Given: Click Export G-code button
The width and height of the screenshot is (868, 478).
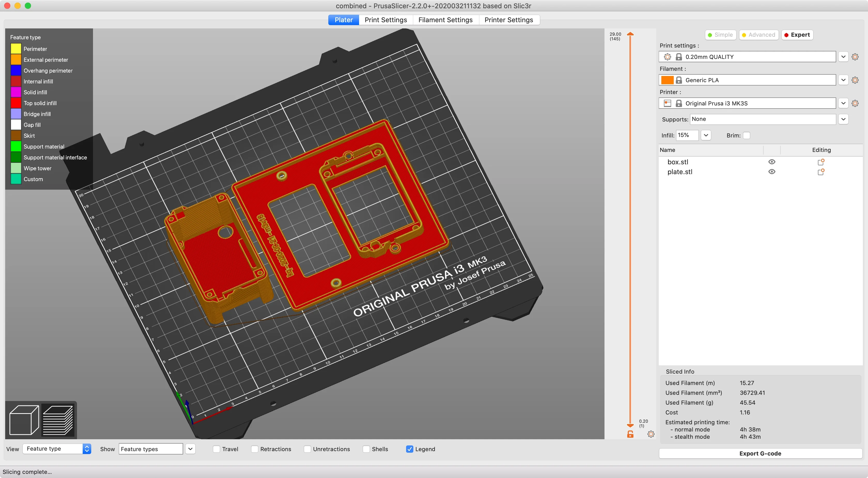Looking at the screenshot, I should point(760,453).
